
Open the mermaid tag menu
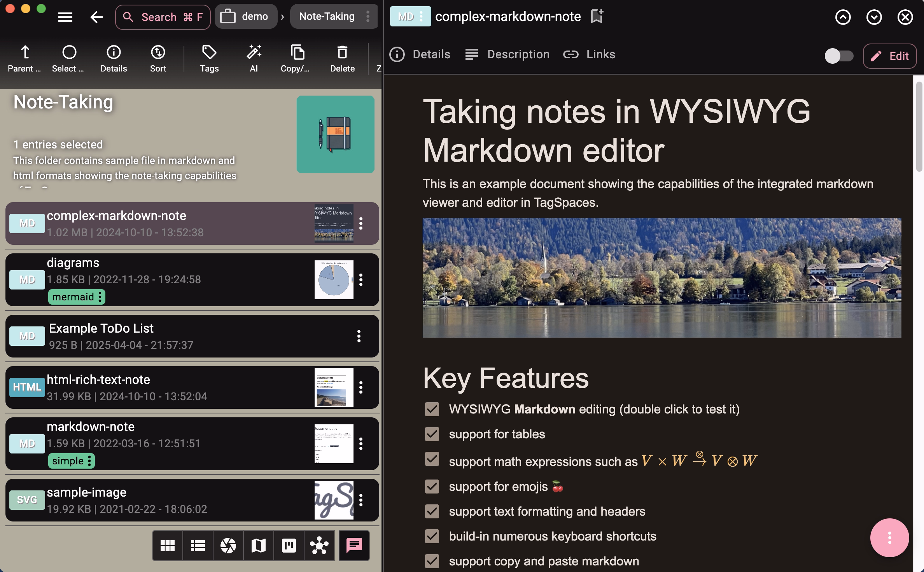(101, 297)
